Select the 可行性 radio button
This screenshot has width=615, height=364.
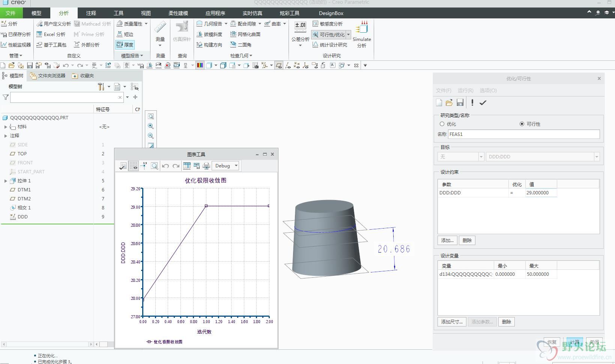[522, 124]
